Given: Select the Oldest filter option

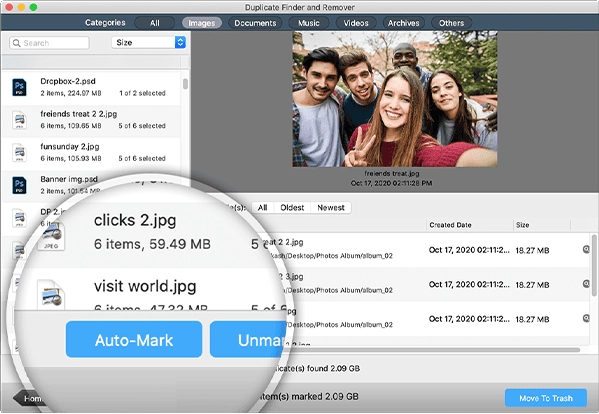Looking at the screenshot, I should tap(292, 208).
